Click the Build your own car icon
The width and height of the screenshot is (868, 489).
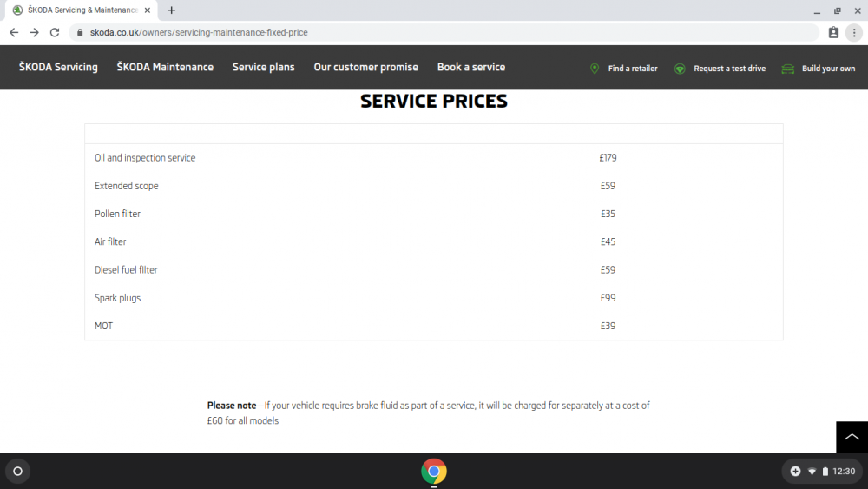788,69
